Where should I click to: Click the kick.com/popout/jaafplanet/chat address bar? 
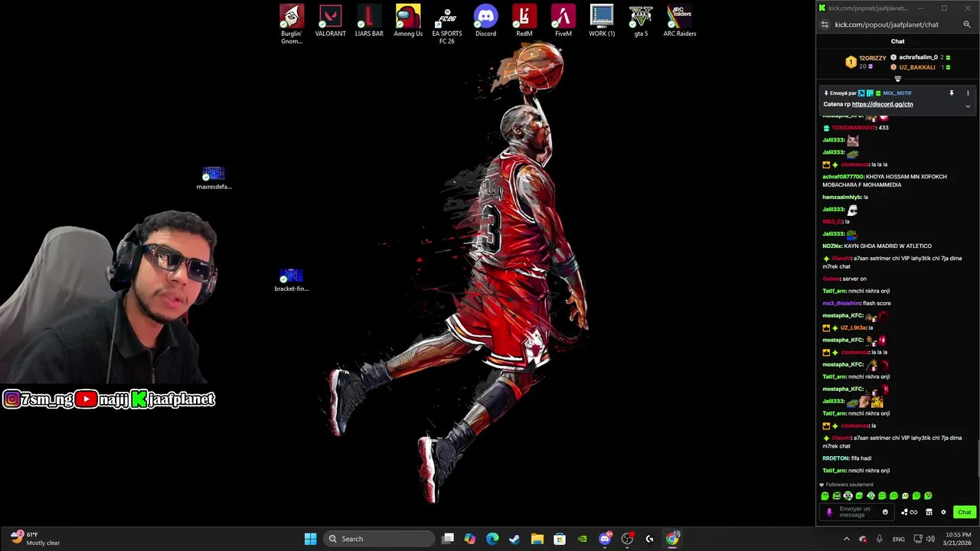tap(887, 24)
